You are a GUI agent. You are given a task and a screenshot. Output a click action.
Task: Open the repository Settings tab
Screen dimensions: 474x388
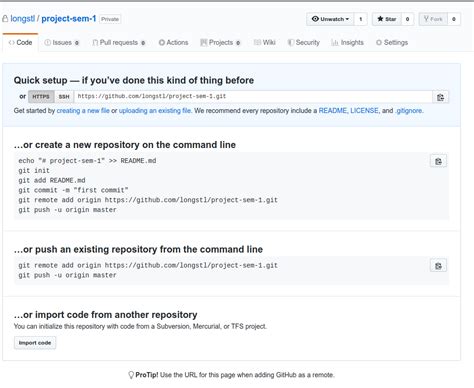[392, 43]
